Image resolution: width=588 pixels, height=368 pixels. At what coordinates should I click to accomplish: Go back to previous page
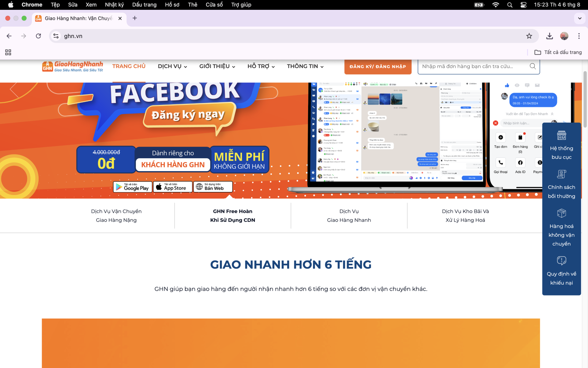9,36
